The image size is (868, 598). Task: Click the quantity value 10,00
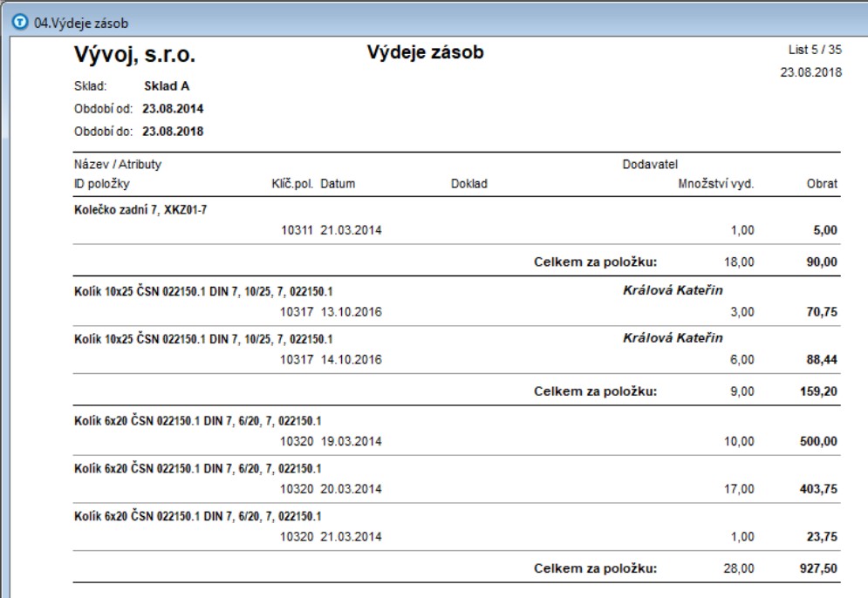739,441
